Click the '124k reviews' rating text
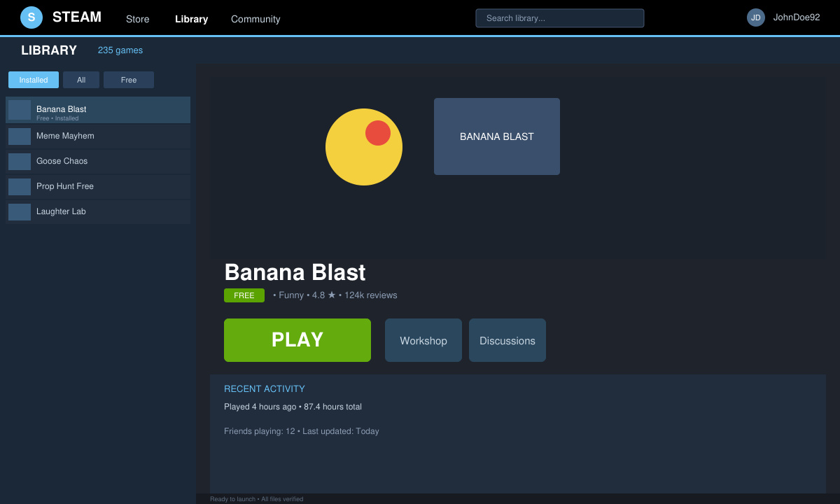The width and height of the screenshot is (840, 504). tap(371, 295)
